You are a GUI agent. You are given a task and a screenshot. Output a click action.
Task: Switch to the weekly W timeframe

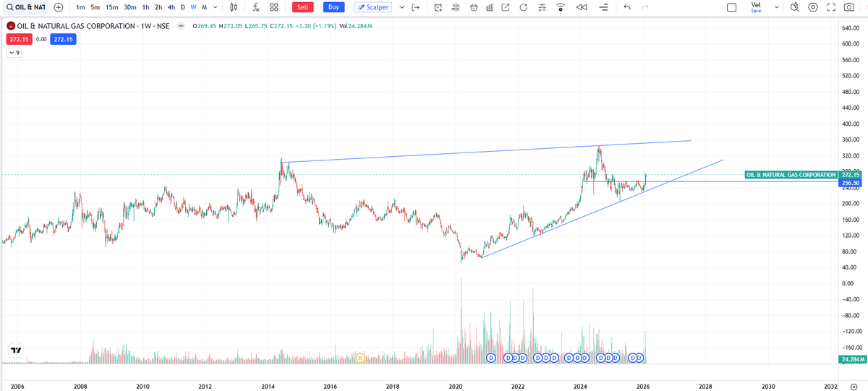193,7
